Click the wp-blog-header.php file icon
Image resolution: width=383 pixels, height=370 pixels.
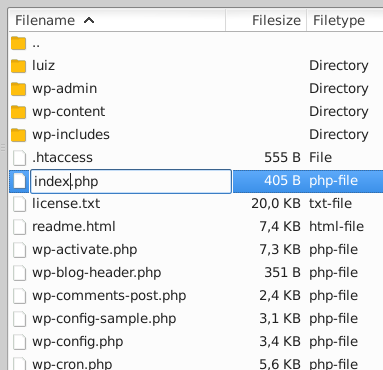click(19, 273)
